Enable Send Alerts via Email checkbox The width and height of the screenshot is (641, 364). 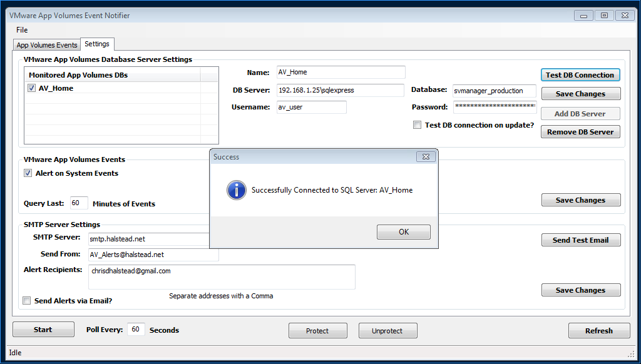[x=27, y=301]
